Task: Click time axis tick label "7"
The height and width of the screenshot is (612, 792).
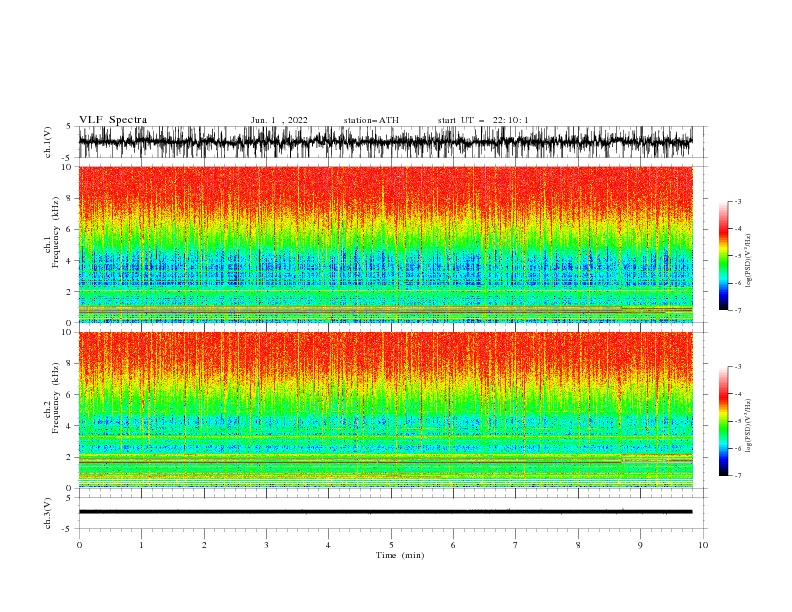Action: (x=516, y=545)
